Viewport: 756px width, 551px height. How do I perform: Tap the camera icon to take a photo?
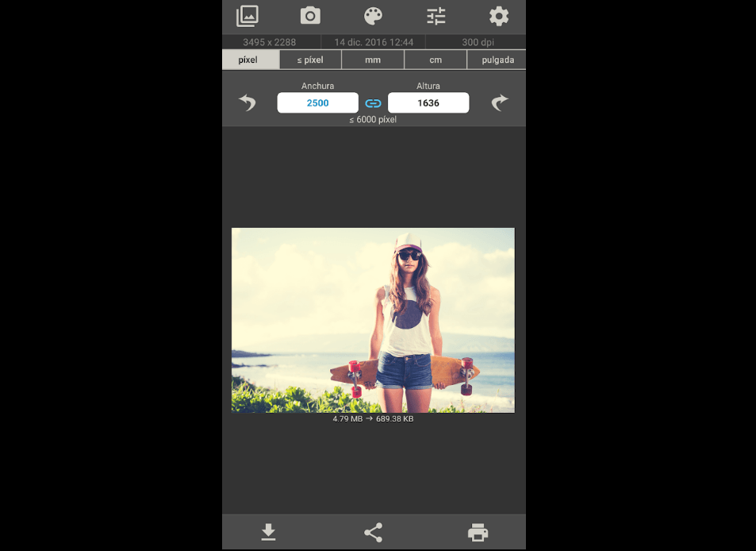click(x=310, y=16)
